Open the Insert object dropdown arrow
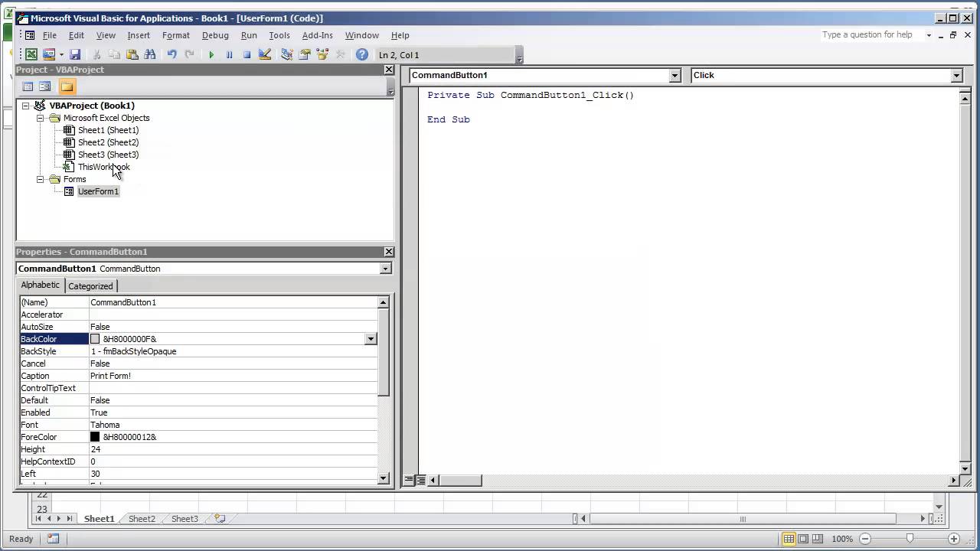 click(61, 54)
